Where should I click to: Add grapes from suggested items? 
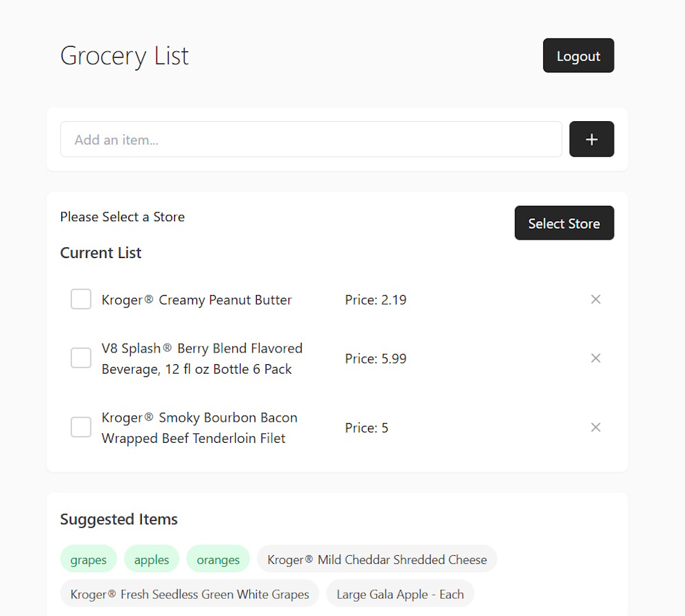88,559
